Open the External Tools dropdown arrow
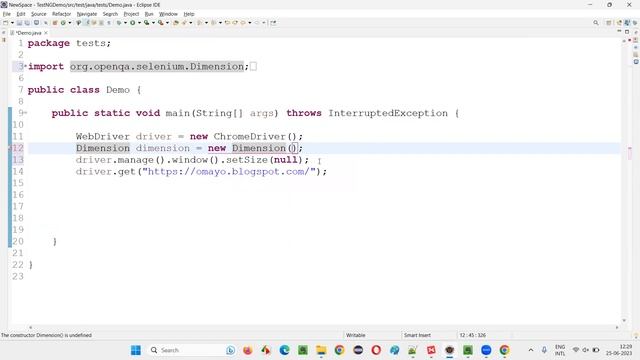Image resolution: width=640 pixels, height=360 pixels. tap(167, 23)
